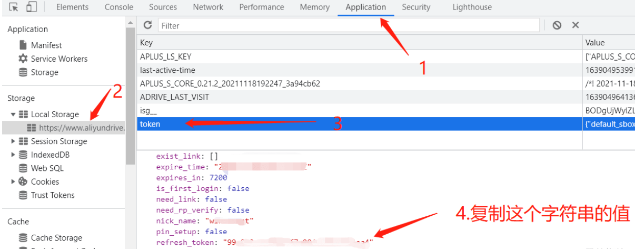Delete selected entry with X icon

pyautogui.click(x=576, y=25)
